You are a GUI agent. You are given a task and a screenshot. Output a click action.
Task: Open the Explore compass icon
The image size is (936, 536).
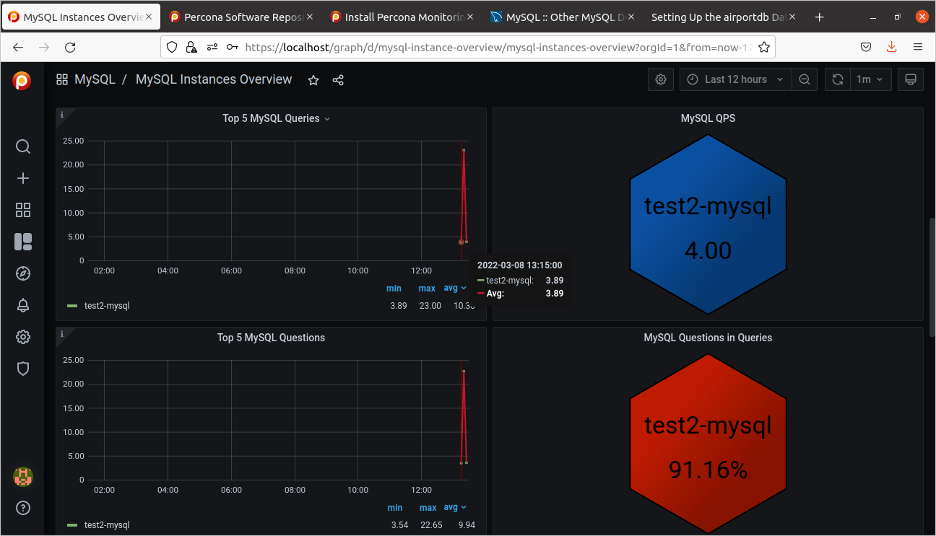pos(23,273)
